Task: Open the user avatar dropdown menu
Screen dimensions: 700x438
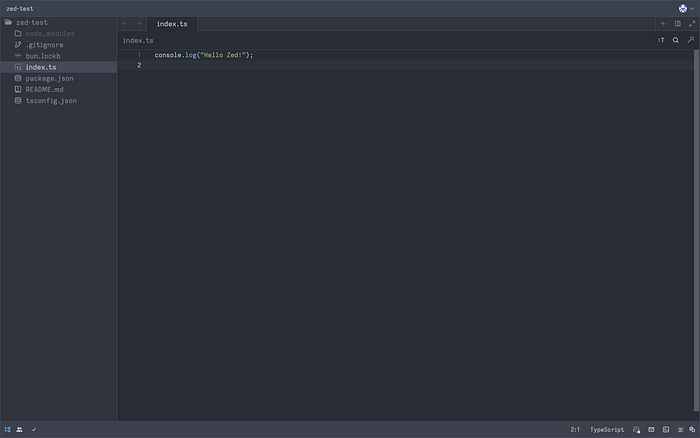Action: (x=686, y=8)
